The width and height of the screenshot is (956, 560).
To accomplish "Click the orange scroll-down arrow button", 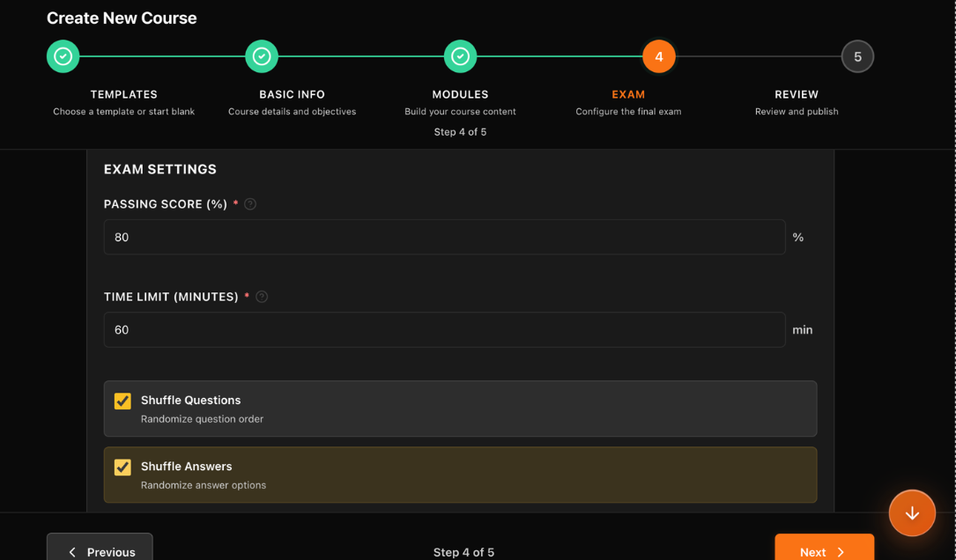I will [912, 512].
